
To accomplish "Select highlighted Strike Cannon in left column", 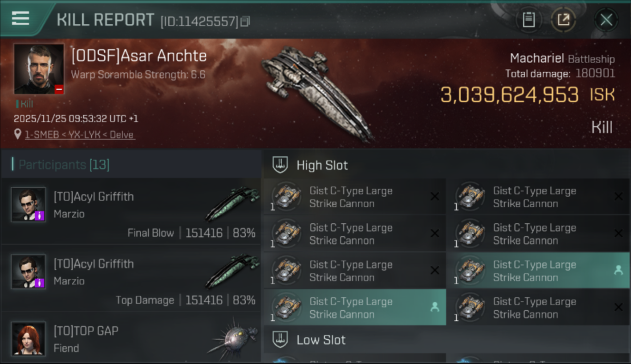I will click(x=354, y=307).
